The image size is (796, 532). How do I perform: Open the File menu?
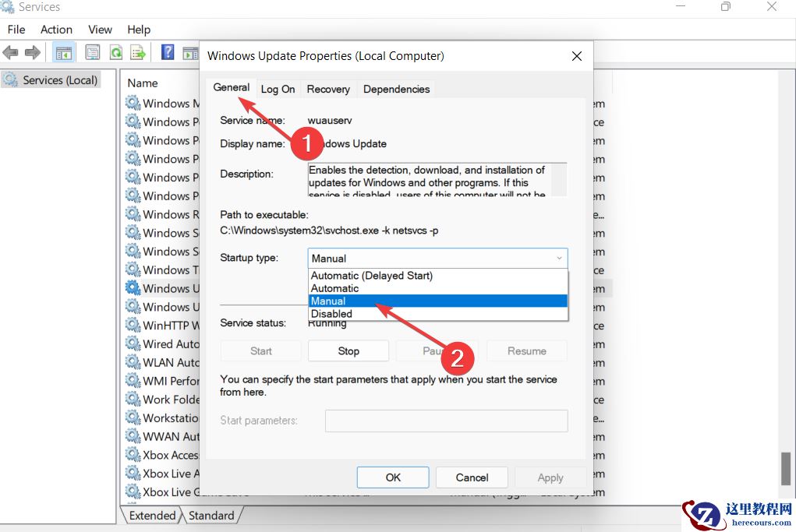pyautogui.click(x=16, y=30)
